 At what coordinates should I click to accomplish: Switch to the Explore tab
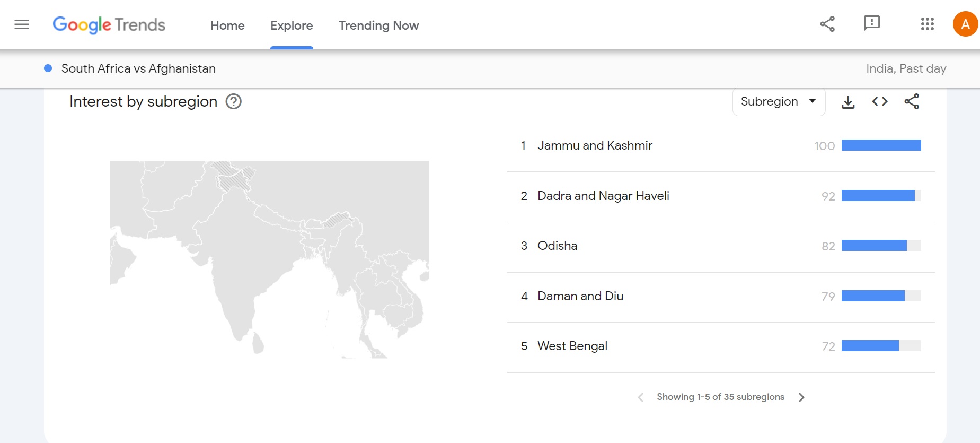(292, 25)
